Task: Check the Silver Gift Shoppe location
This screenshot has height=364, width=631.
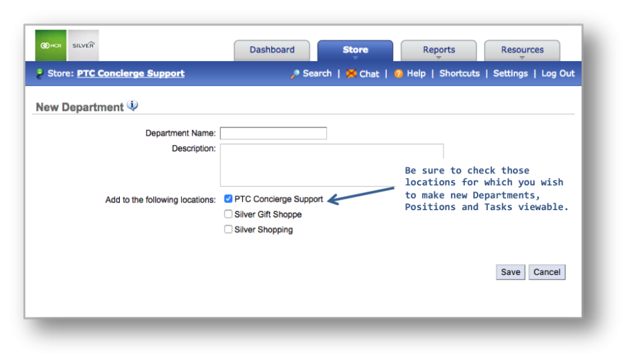Action: (228, 214)
